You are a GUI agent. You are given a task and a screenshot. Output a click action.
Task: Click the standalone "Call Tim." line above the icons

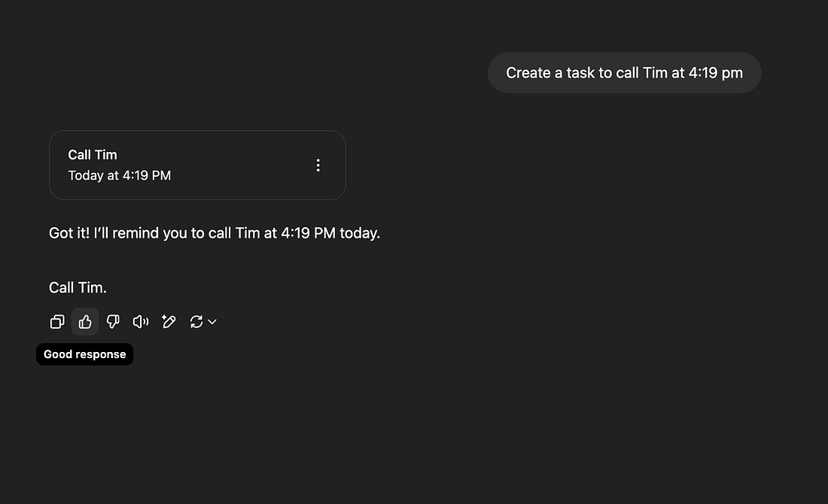[78, 287]
